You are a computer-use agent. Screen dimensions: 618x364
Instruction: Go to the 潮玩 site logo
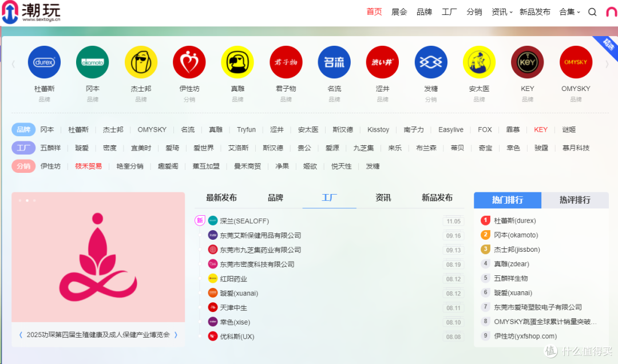tap(31, 12)
